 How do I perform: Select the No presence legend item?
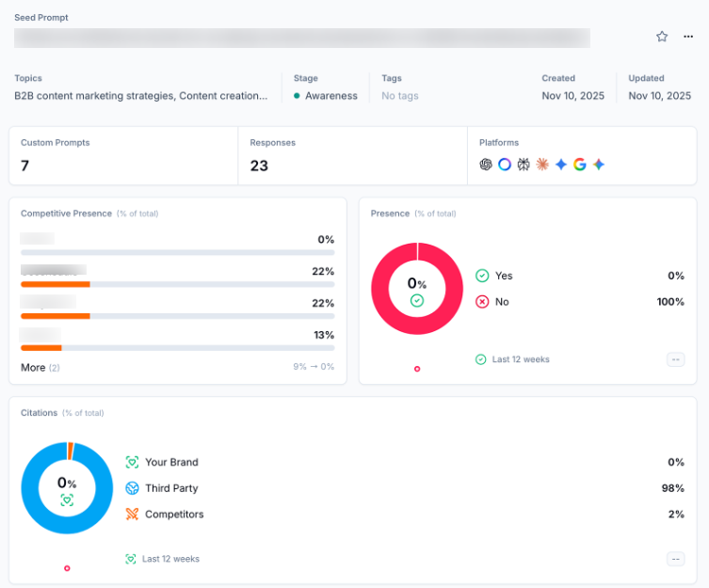point(502,302)
